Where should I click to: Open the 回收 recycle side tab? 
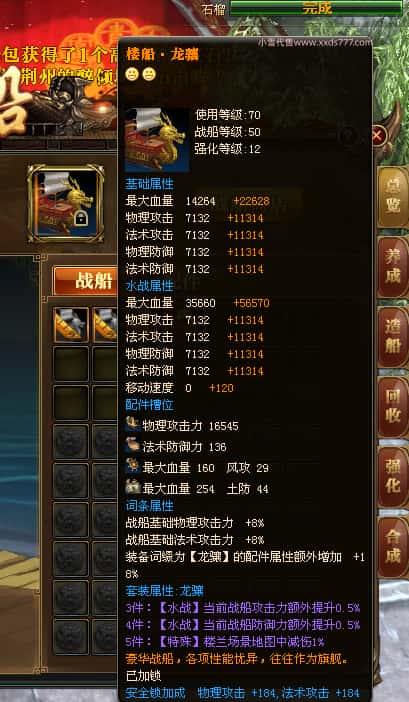point(392,407)
